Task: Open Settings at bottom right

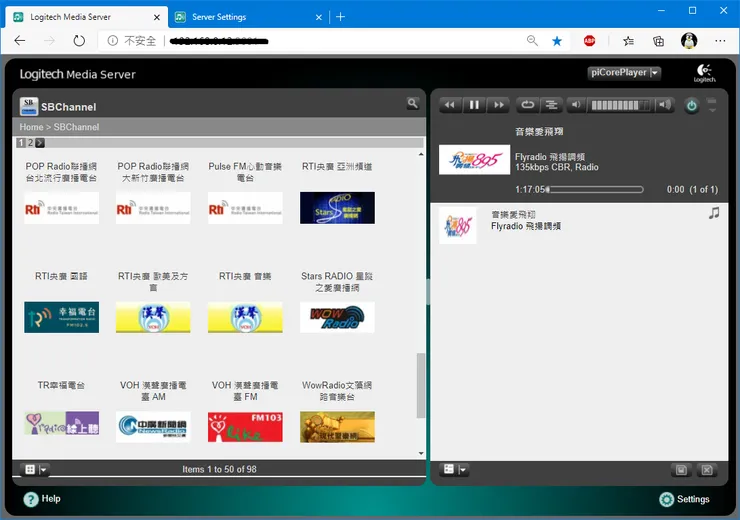Action: click(x=684, y=499)
